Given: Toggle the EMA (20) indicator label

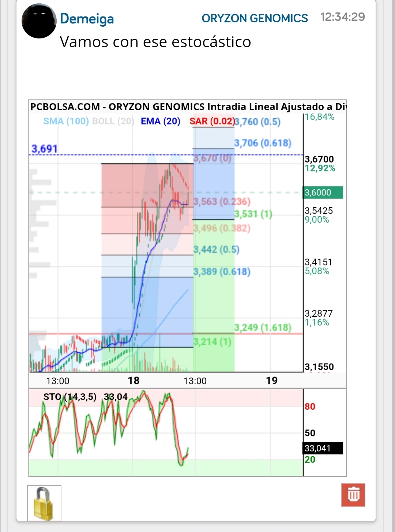Looking at the screenshot, I should (161, 121).
